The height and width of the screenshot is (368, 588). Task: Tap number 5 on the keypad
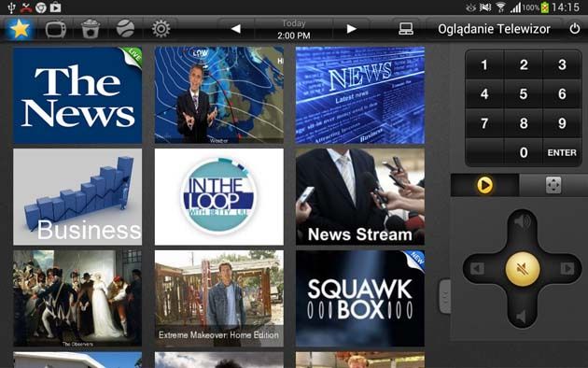[523, 93]
